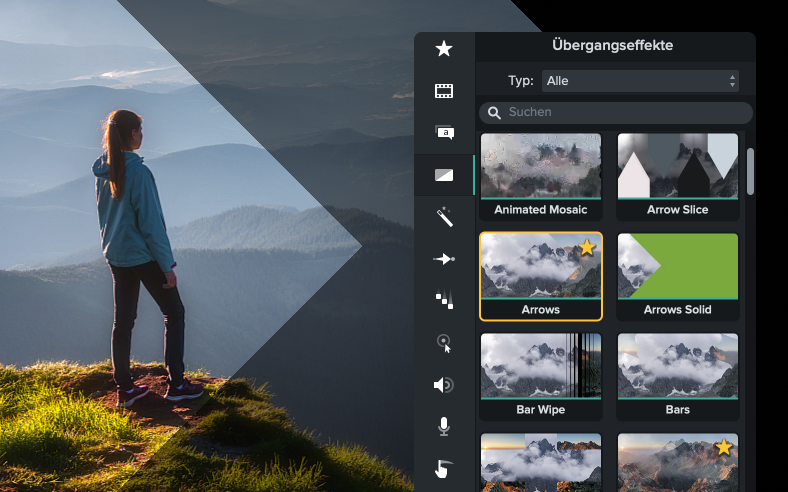Open the Typ dropdown set to Alle

pyautogui.click(x=640, y=81)
